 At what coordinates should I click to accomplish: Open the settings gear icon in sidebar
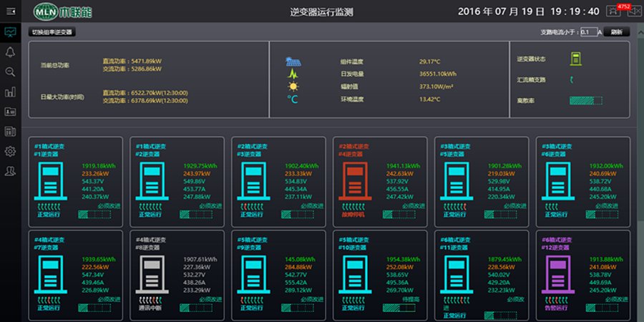(10, 151)
